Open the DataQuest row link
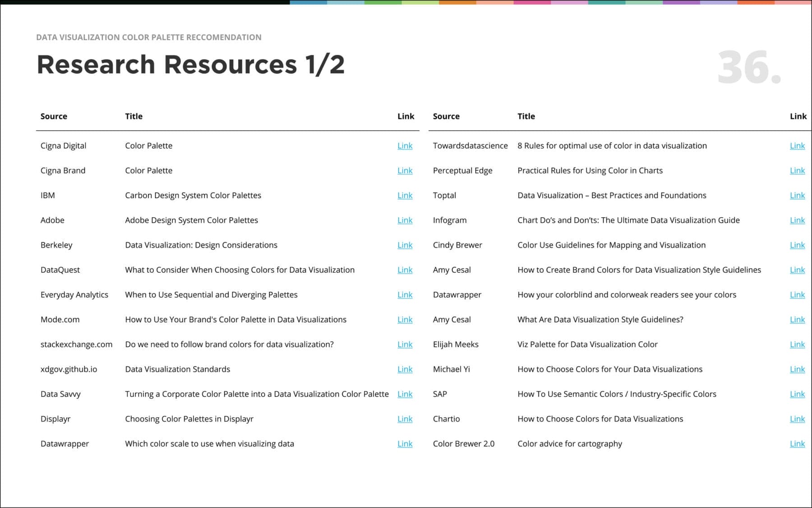 tap(405, 270)
